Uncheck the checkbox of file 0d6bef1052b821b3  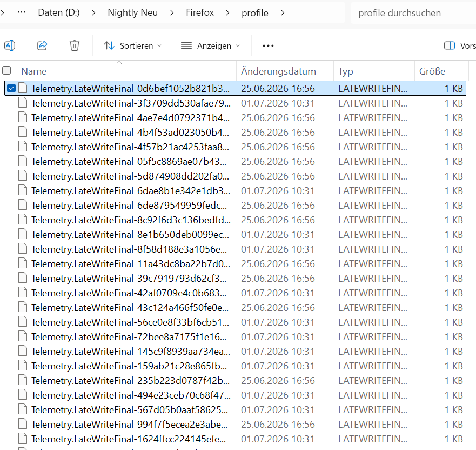tap(11, 88)
